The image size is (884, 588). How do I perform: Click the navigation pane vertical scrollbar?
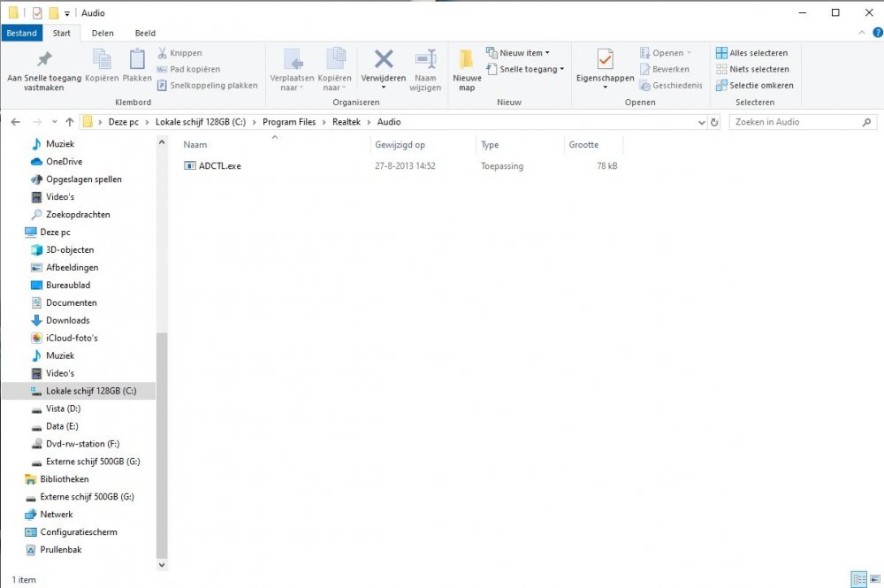(x=161, y=442)
